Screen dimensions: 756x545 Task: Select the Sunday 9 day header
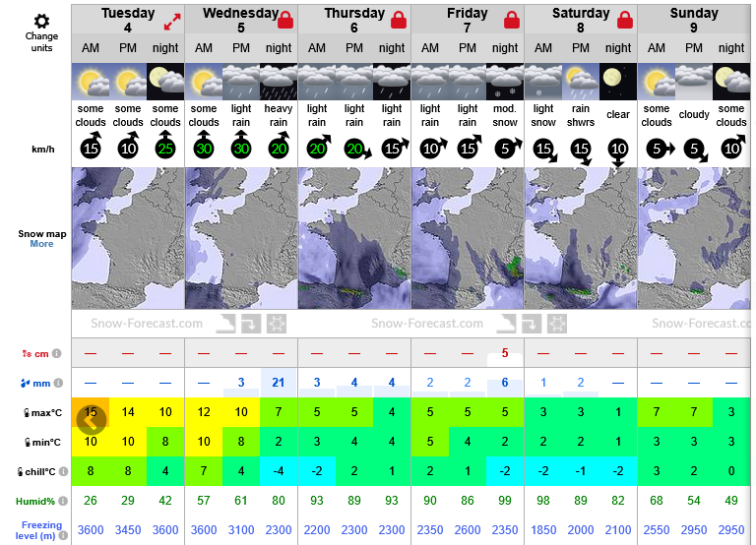(694, 20)
